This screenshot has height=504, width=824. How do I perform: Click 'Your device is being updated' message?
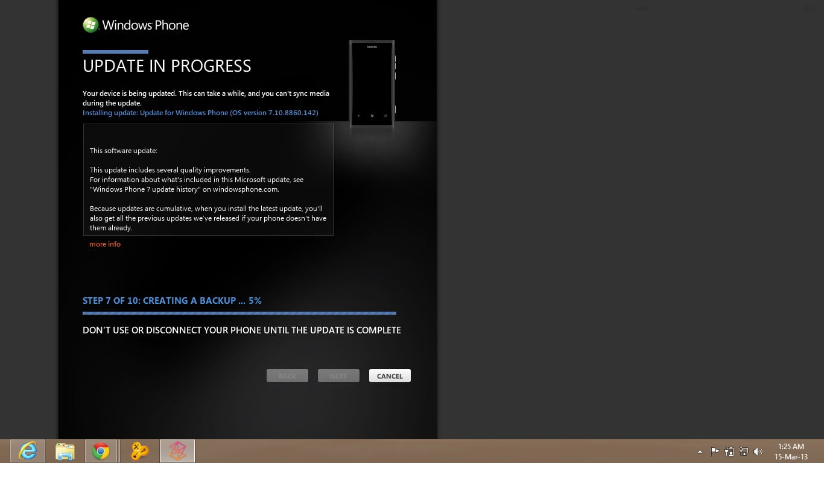(x=206, y=98)
